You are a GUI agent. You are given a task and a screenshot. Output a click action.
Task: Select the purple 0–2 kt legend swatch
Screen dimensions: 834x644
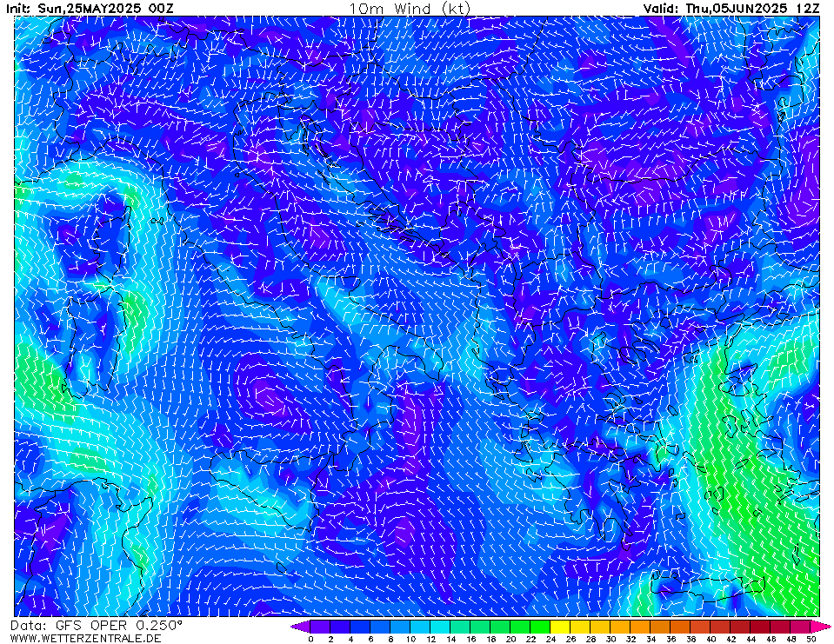(x=320, y=627)
